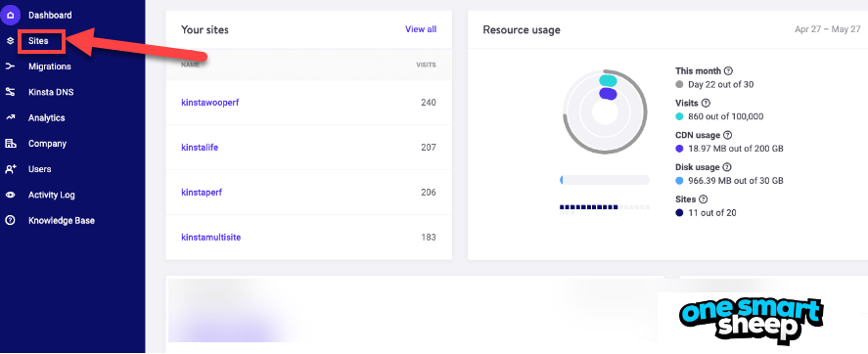
Task: Click the Sites layers icon
Action: [10, 41]
